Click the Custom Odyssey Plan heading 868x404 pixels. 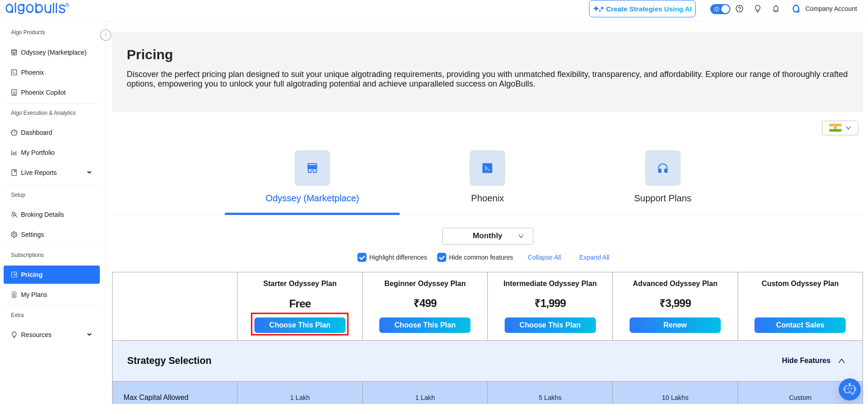tap(800, 283)
